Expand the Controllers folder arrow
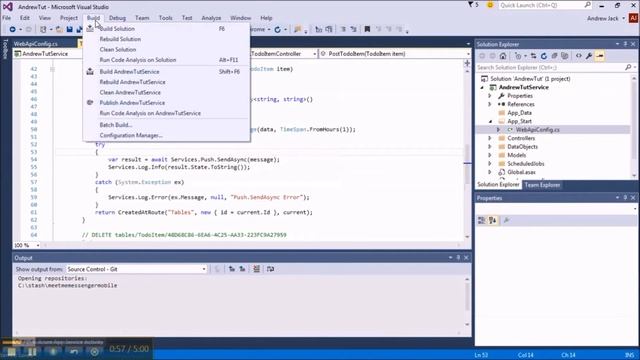This screenshot has width=640, height=360. [490, 138]
